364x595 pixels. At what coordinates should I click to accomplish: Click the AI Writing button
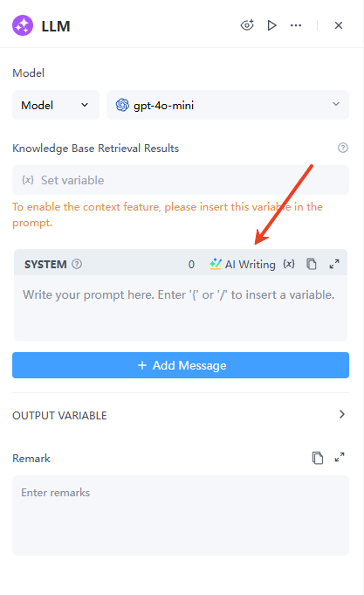(243, 264)
